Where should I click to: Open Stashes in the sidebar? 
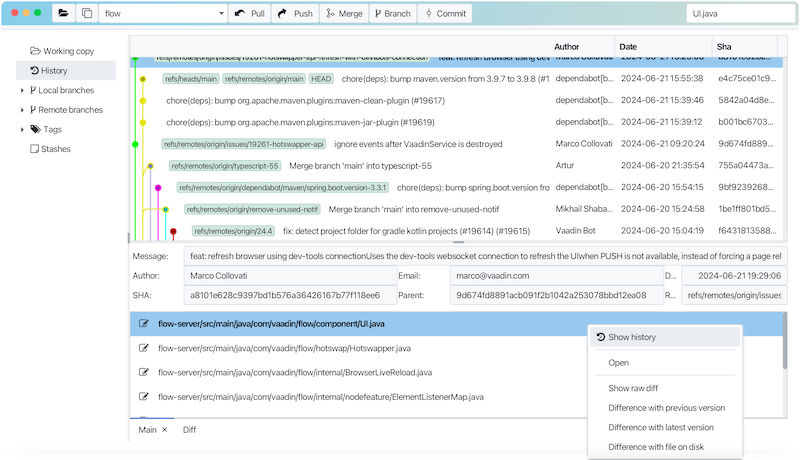pyautogui.click(x=55, y=148)
